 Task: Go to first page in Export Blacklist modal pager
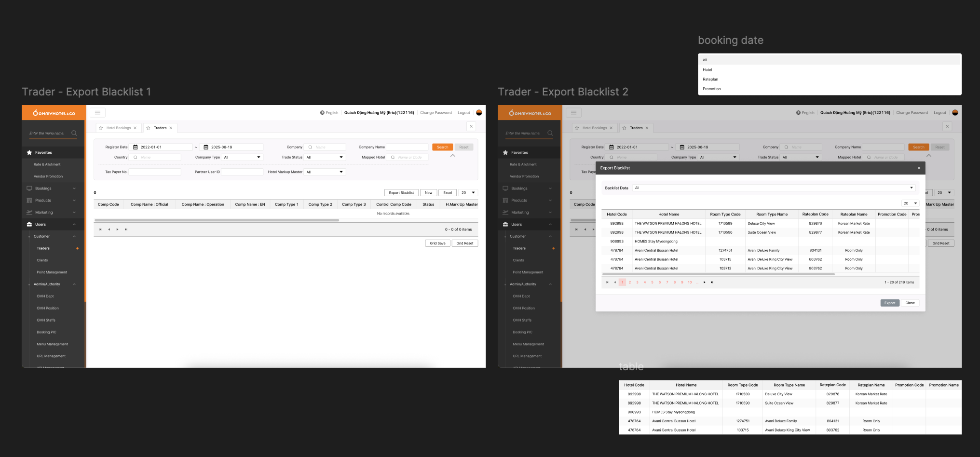point(607,282)
